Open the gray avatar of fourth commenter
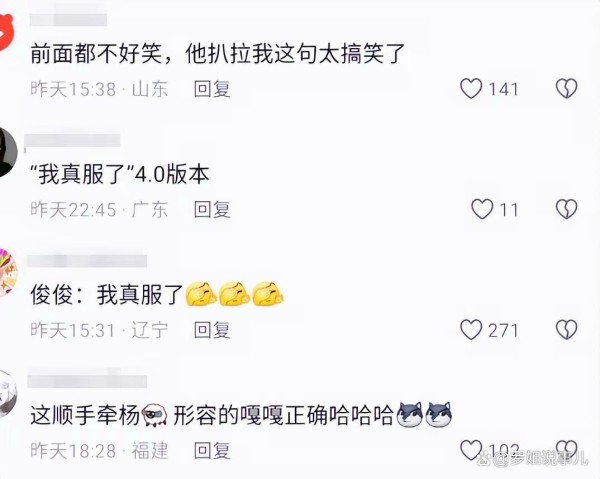The height and width of the screenshot is (479, 600). tap(8, 394)
